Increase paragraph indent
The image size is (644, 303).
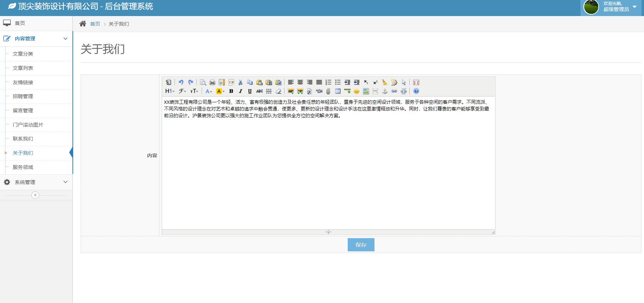(x=347, y=82)
